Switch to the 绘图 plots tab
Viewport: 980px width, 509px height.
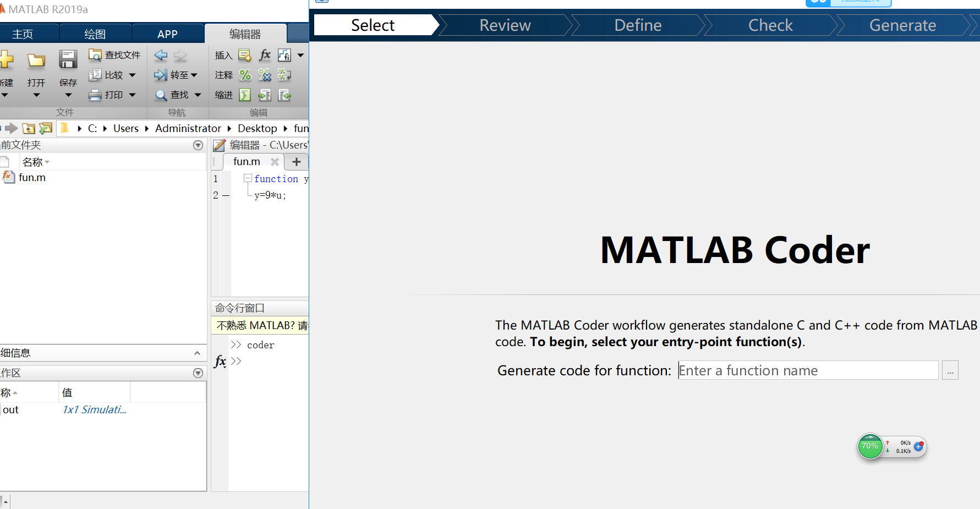click(x=95, y=34)
